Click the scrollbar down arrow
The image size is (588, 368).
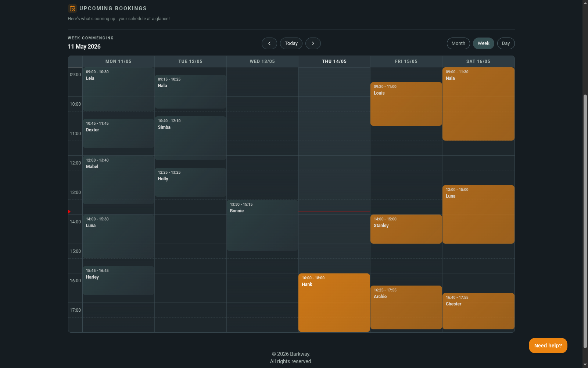585,365
